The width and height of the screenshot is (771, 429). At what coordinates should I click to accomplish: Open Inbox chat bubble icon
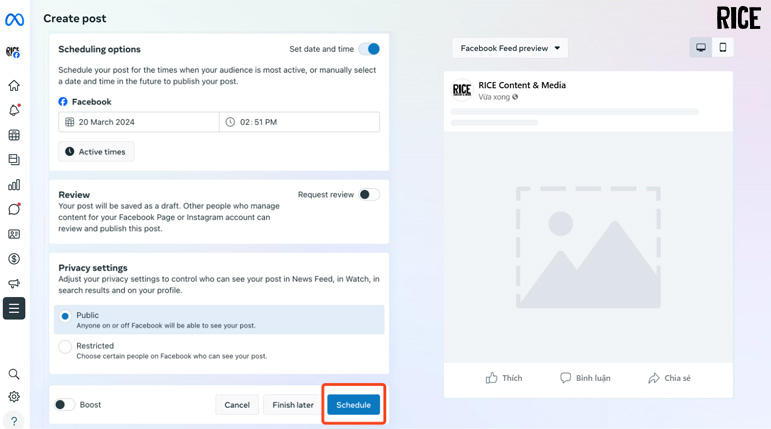click(14, 209)
